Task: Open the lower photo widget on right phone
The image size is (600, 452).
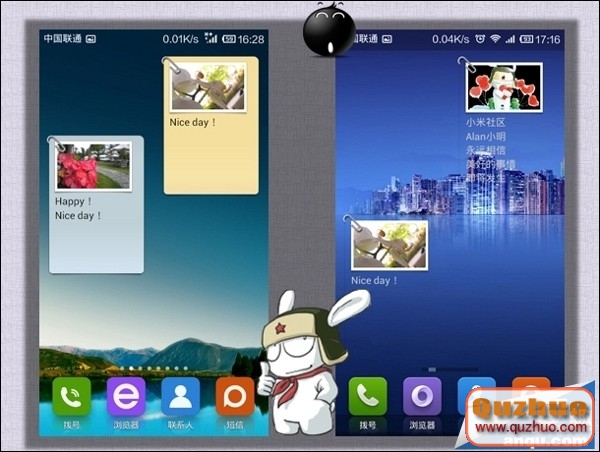Action: 390,245
